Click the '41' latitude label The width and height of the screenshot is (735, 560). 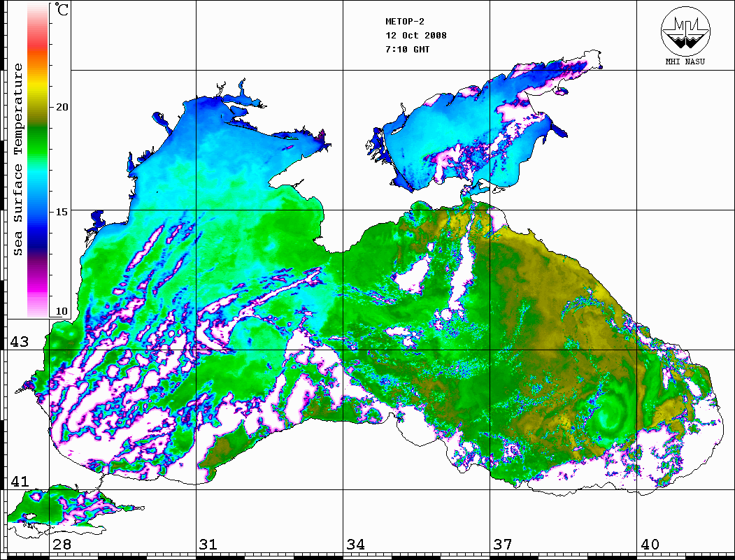point(19,481)
